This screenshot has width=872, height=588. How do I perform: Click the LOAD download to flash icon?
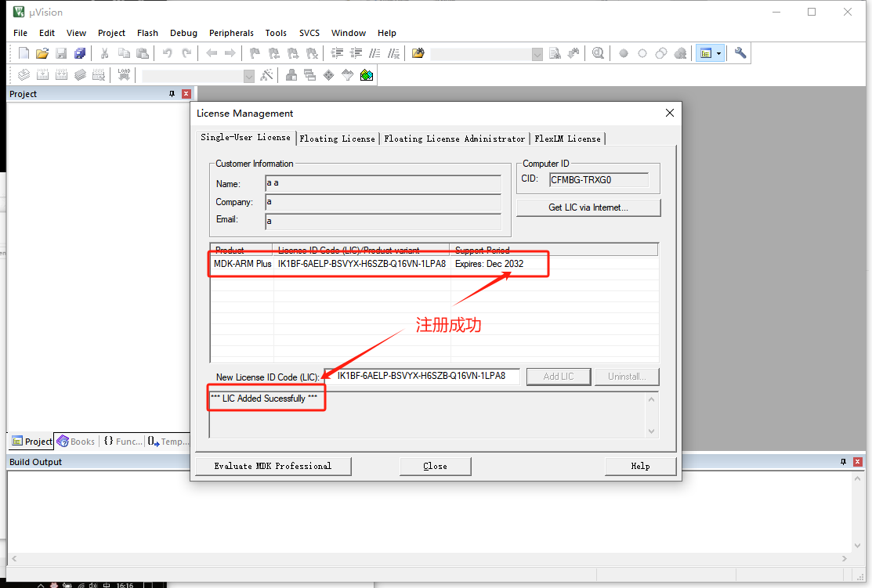pos(124,75)
